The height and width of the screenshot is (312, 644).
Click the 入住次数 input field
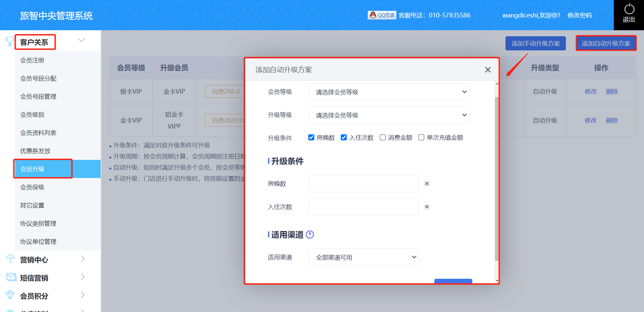coord(363,207)
